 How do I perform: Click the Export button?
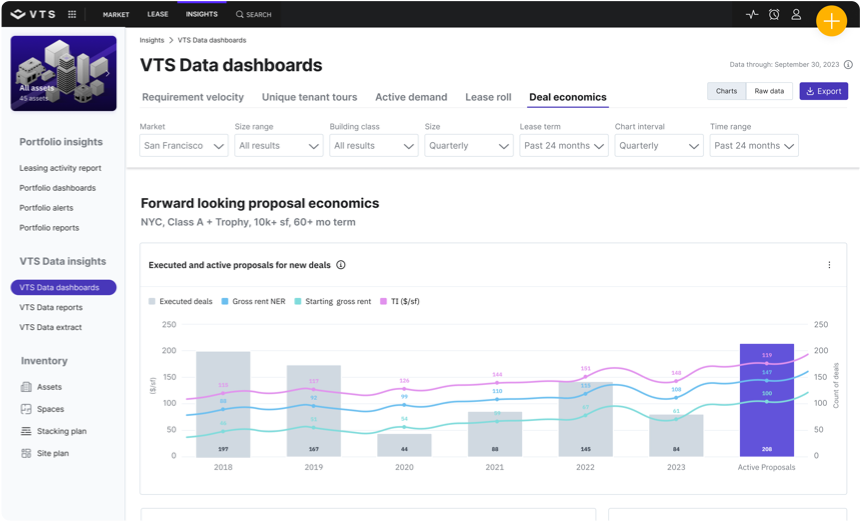coord(823,91)
